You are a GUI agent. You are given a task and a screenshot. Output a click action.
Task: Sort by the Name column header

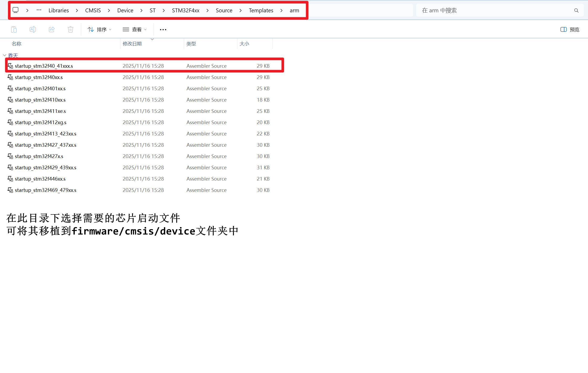tap(17, 44)
